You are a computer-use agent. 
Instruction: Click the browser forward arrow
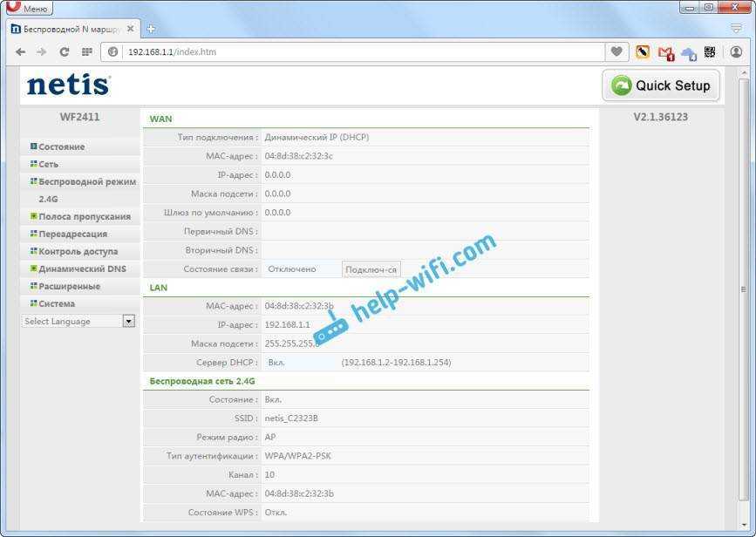coord(42,52)
